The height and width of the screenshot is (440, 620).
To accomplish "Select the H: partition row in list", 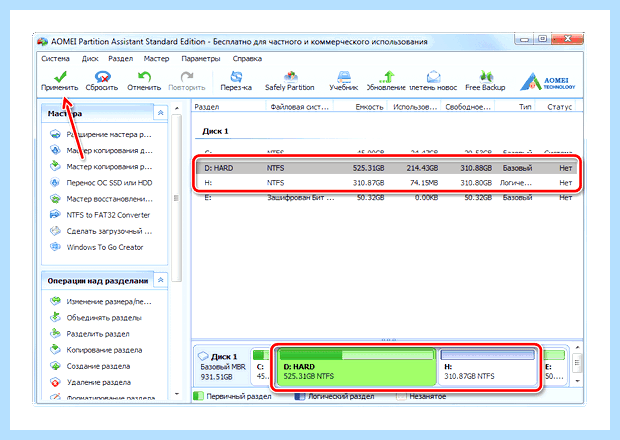I will pos(387,183).
